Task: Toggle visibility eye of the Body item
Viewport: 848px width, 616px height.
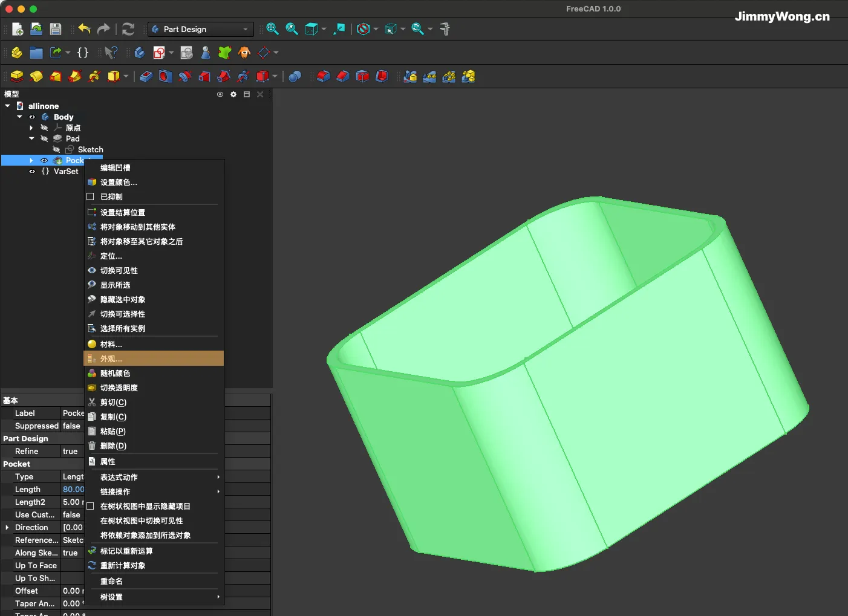Action: [x=32, y=117]
